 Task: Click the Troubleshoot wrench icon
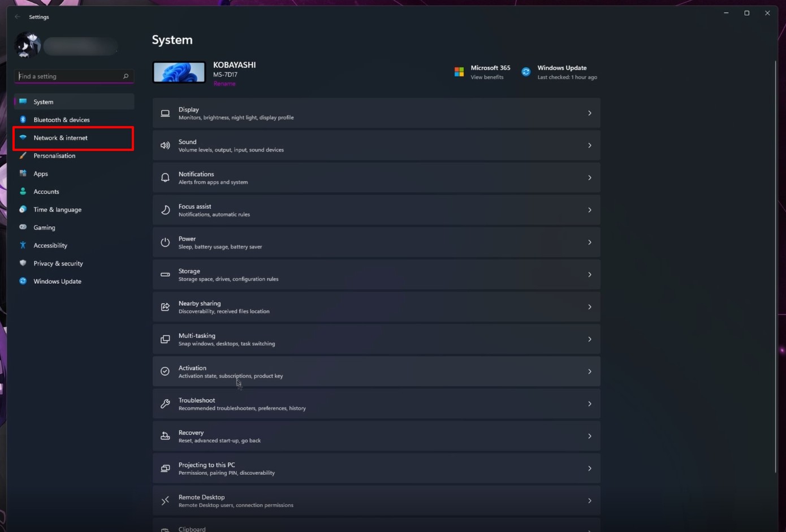click(165, 404)
